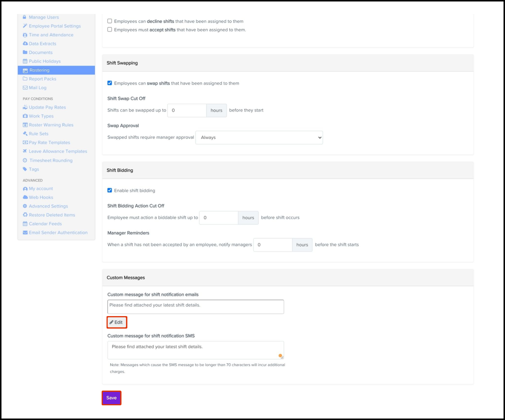Screen dimensions: 505x420
Task: Click the SMS custom message text area
Action: pyautogui.click(x=195, y=350)
